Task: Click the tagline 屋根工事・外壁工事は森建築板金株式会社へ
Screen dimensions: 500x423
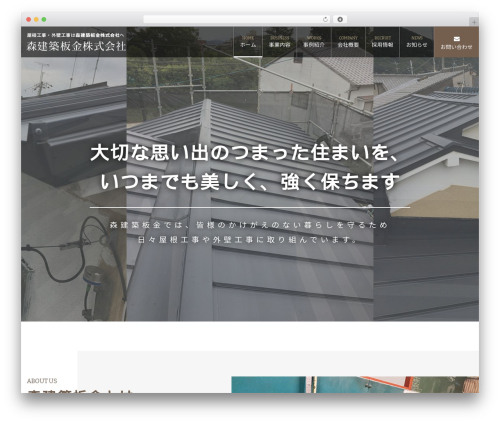Action: click(x=75, y=35)
